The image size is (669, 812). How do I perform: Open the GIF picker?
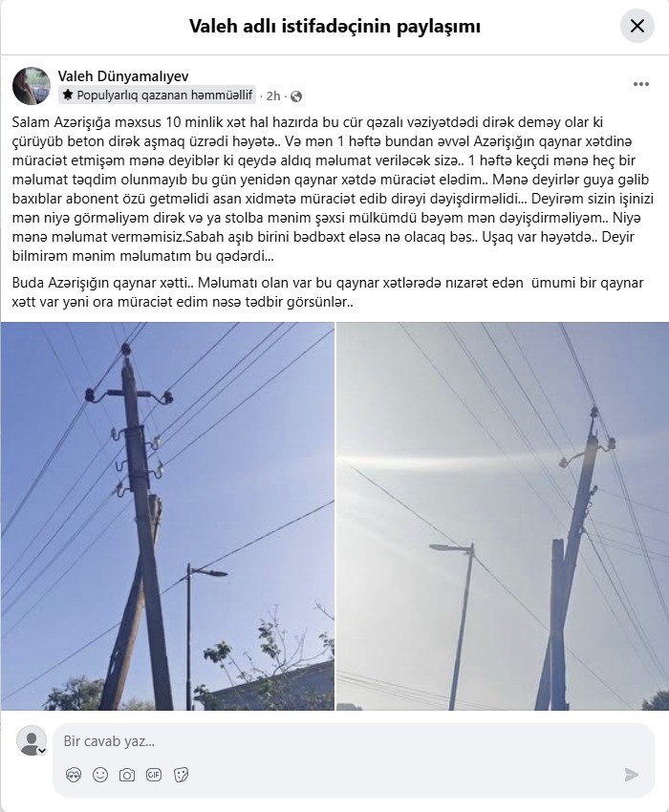(154, 775)
